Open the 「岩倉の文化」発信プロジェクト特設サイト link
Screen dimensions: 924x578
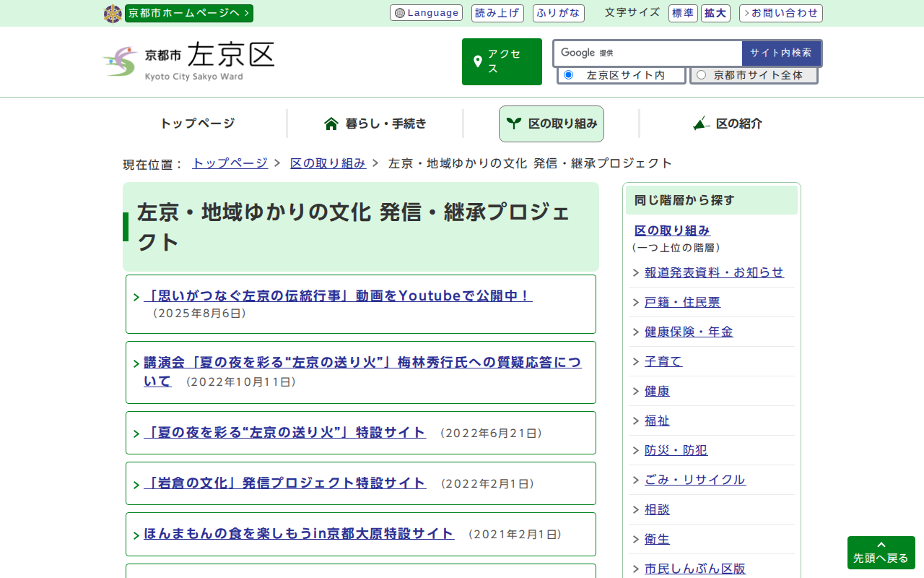point(284,483)
